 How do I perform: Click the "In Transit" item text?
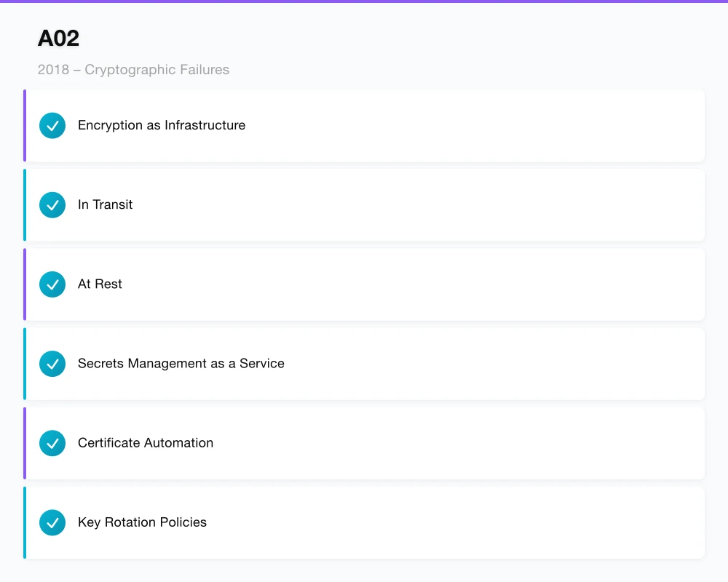tap(105, 204)
